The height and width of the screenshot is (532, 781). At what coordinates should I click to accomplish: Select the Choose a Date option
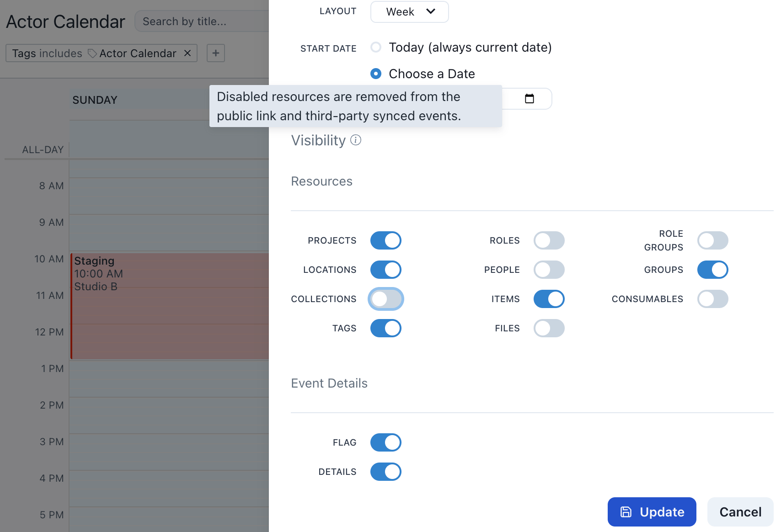tap(376, 74)
